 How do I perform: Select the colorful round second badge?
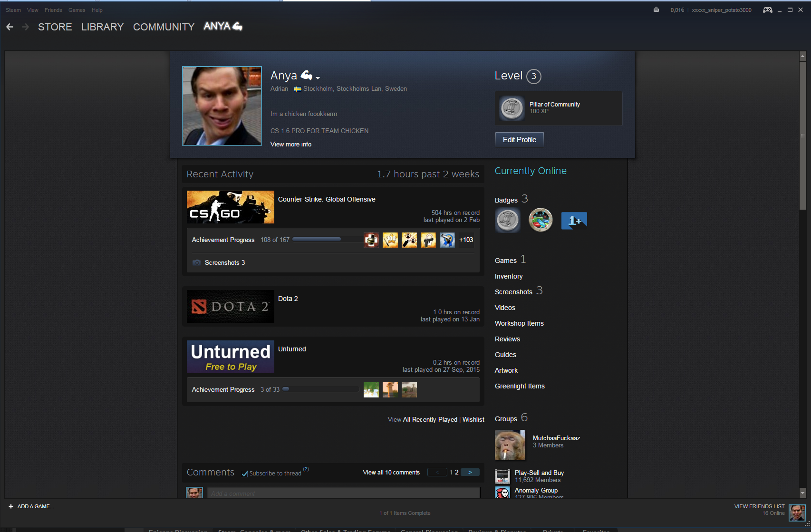pyautogui.click(x=541, y=220)
